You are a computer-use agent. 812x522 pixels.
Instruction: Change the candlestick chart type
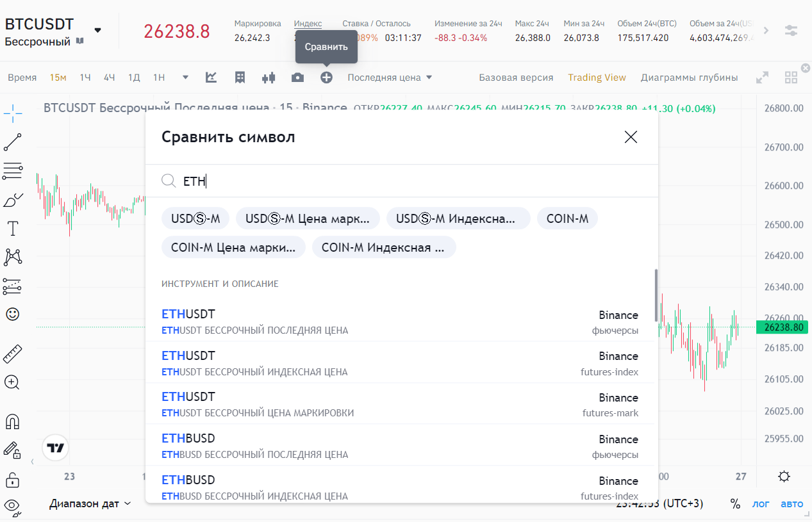point(269,77)
